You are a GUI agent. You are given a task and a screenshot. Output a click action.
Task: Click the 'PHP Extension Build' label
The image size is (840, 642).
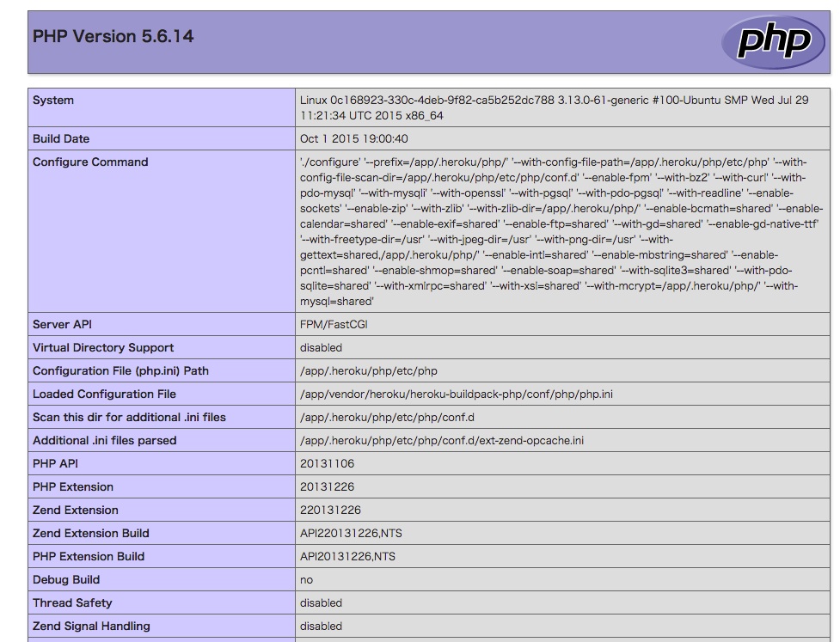[89, 556]
